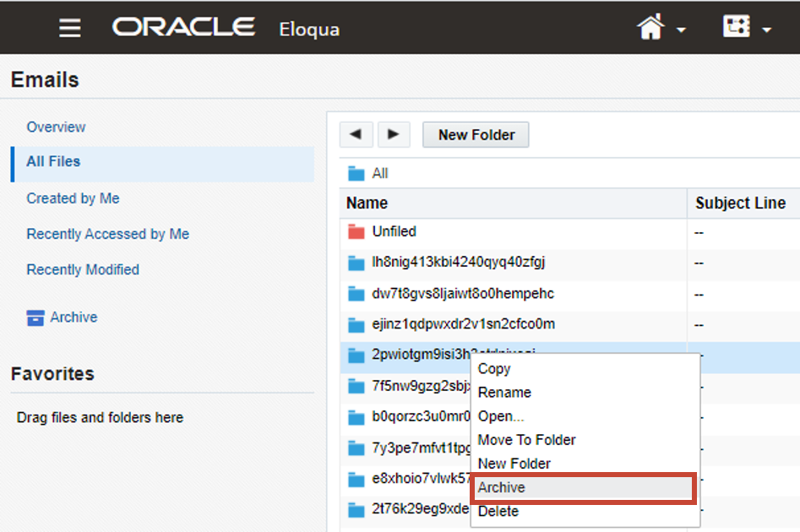Open the Created by Me link
This screenshot has width=800, height=532.
73,198
